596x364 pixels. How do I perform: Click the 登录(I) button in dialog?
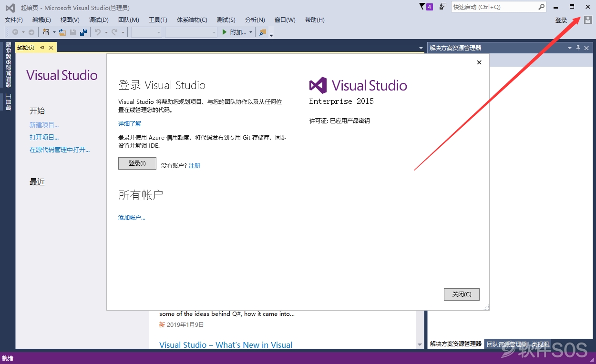pyautogui.click(x=137, y=163)
